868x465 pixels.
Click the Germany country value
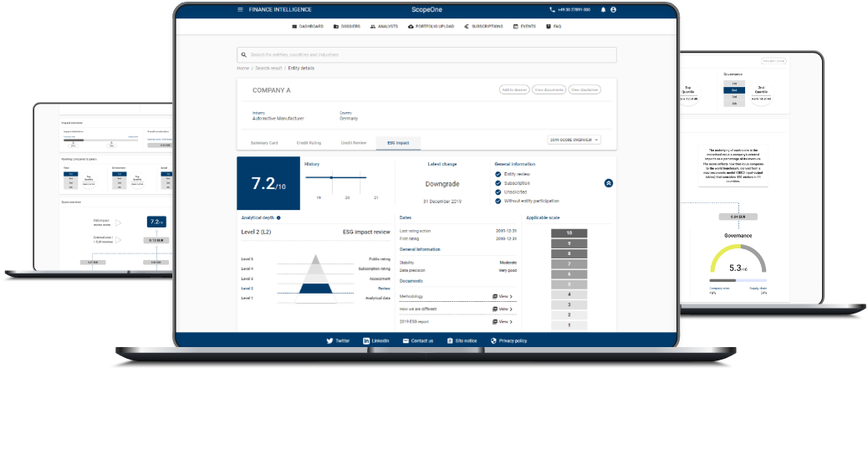[349, 119]
